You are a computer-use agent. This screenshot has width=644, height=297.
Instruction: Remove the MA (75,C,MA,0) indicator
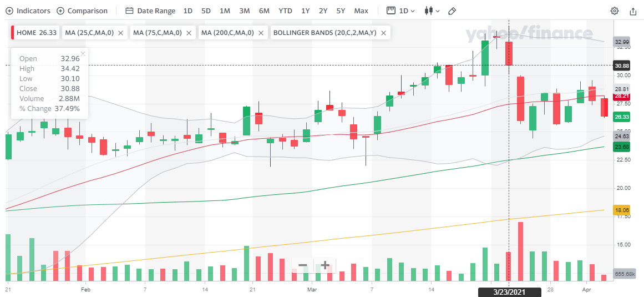189,33
